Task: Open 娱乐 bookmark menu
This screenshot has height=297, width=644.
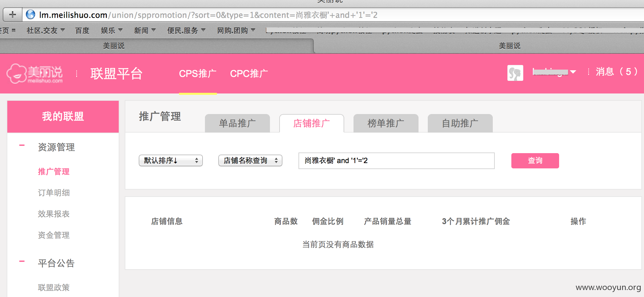Action: [112, 30]
